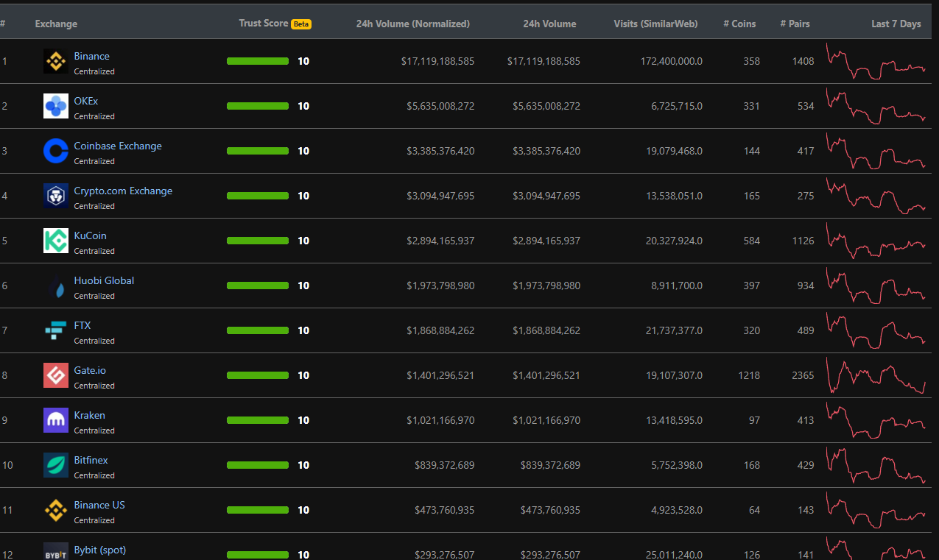
Task: Click Binance normalized volume $17,119,188,585
Action: [437, 61]
